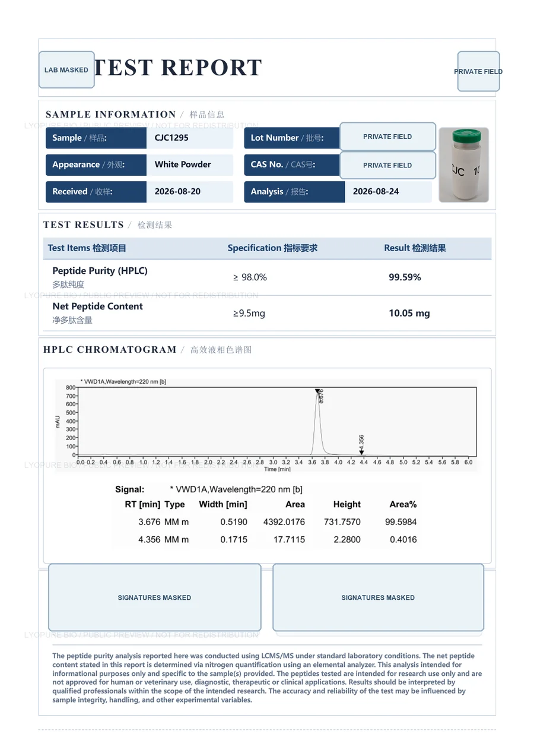Click the Test Items column header
The height and width of the screenshot is (756, 534).
coord(87,248)
